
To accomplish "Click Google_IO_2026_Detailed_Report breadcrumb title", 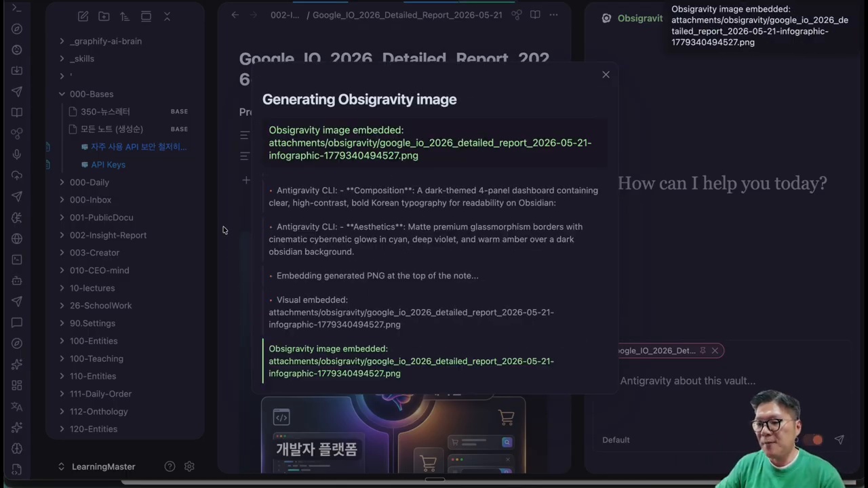I will tap(408, 15).
